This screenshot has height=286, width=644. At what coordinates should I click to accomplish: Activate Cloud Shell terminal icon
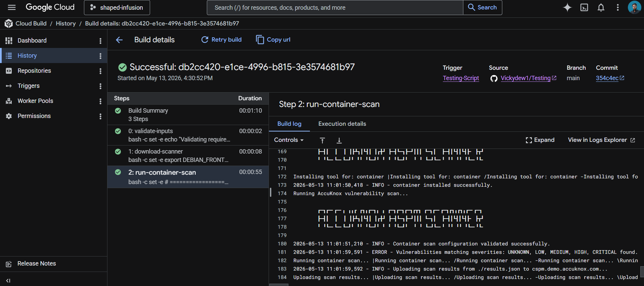tap(584, 7)
